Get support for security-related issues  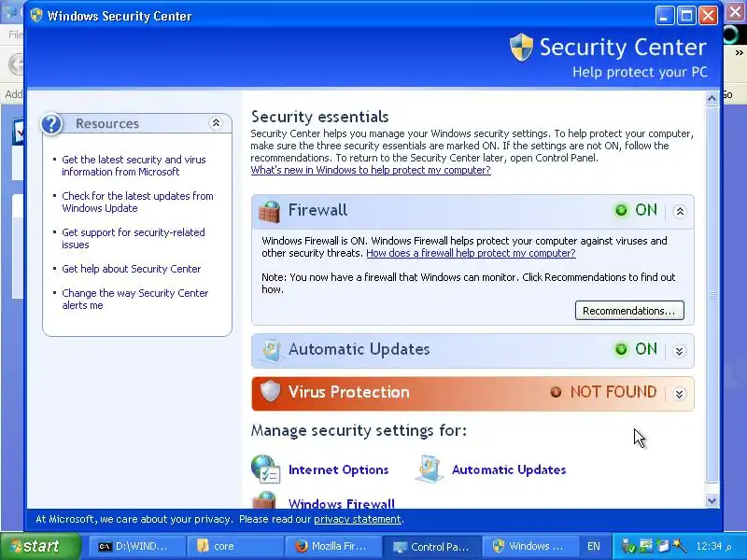[x=134, y=238]
